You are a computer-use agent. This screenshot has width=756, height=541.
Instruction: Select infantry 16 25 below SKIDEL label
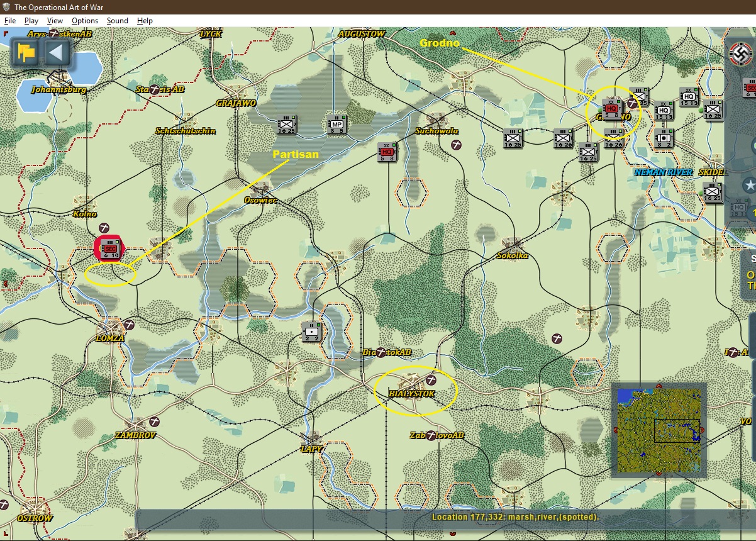713,192
